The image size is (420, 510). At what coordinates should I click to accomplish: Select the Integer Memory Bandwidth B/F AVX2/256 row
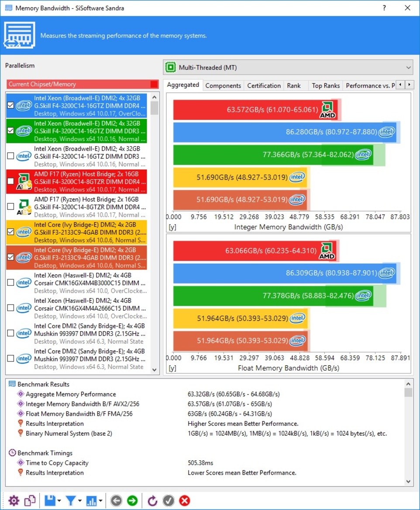(x=209, y=404)
